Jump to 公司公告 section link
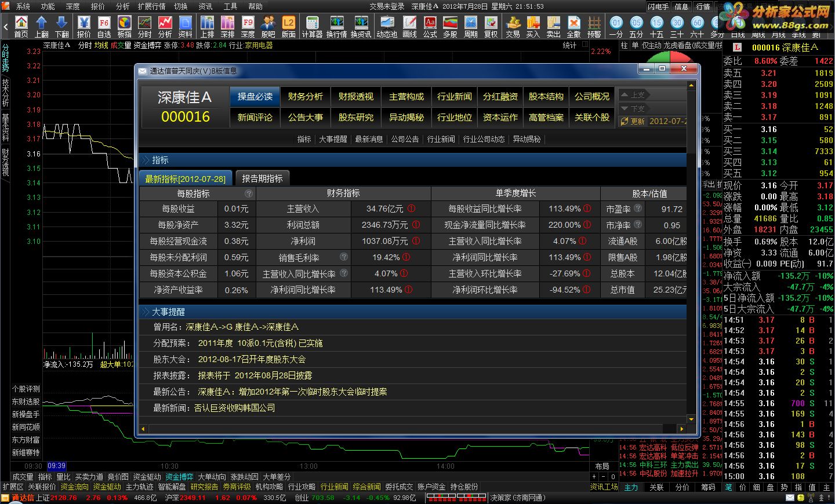Image resolution: width=835 pixels, height=504 pixels. [x=405, y=139]
